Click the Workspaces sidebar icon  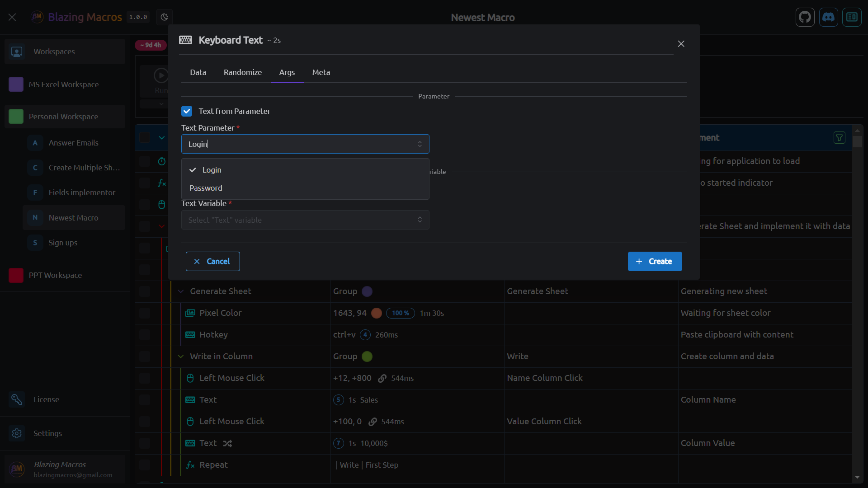point(17,52)
